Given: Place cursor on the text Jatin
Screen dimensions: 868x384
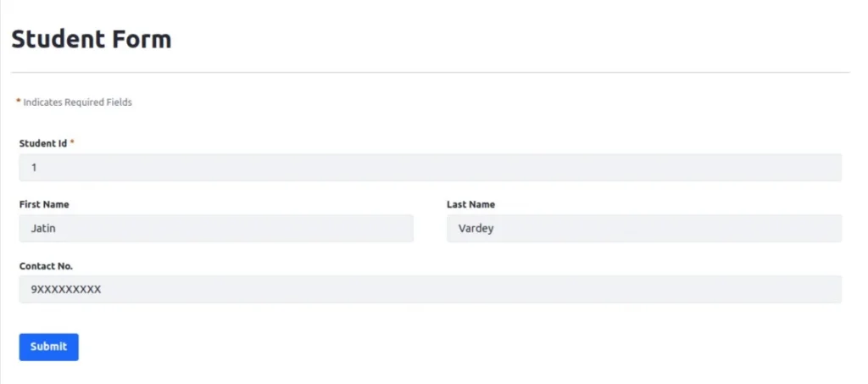Looking at the screenshot, I should coord(43,228).
